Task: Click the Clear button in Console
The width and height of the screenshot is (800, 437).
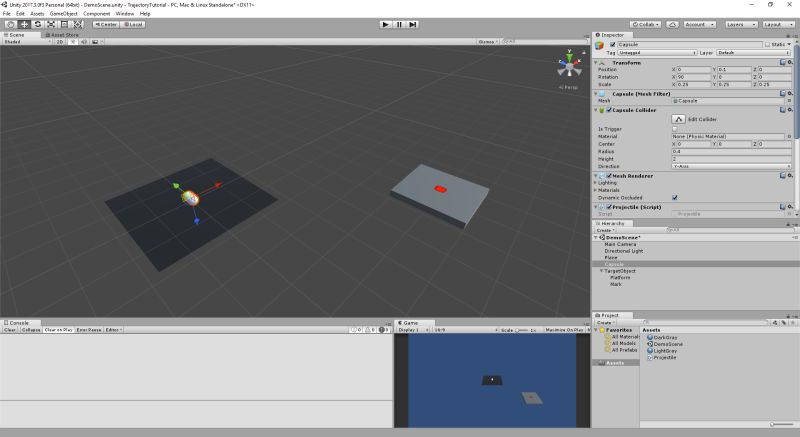Action: click(x=10, y=330)
